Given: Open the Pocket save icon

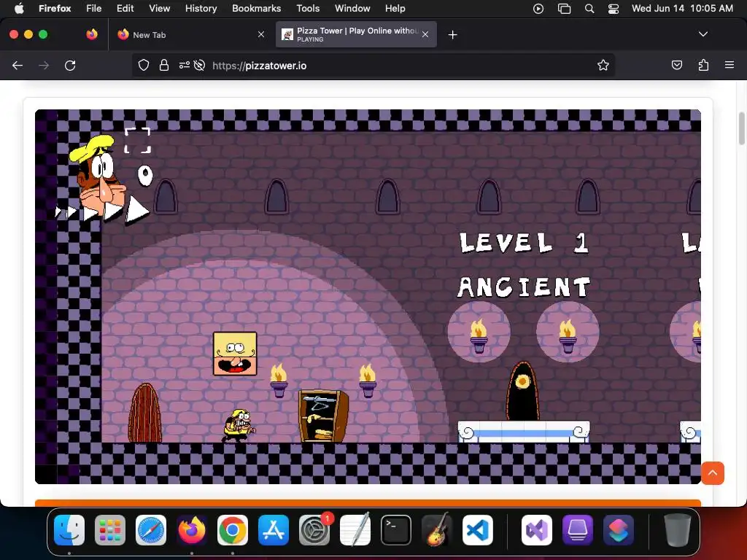Looking at the screenshot, I should 677,65.
